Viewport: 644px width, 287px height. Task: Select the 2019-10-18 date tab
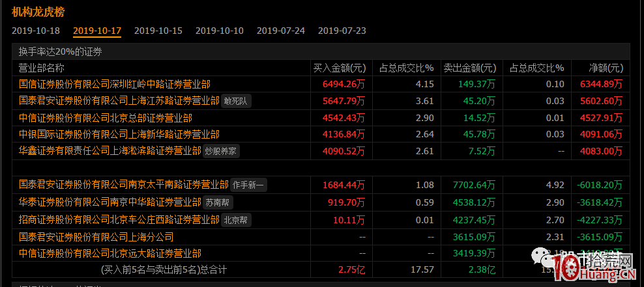(36, 31)
